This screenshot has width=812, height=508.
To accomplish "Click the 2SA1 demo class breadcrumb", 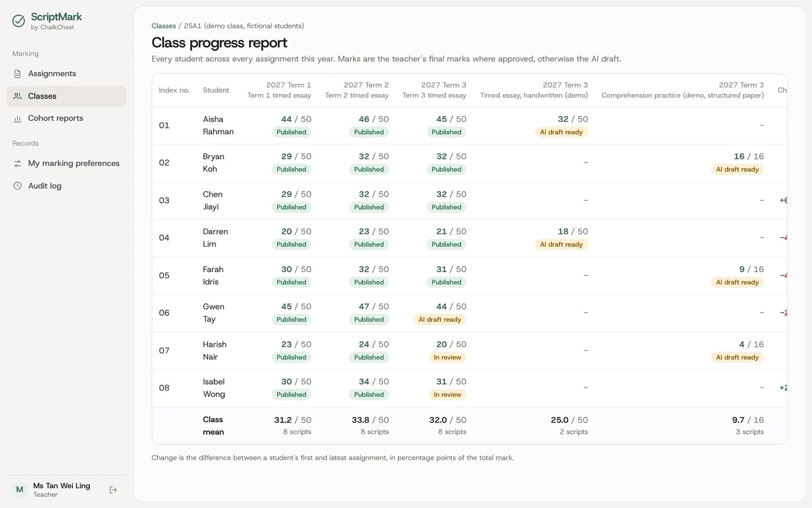I will 244,26.
